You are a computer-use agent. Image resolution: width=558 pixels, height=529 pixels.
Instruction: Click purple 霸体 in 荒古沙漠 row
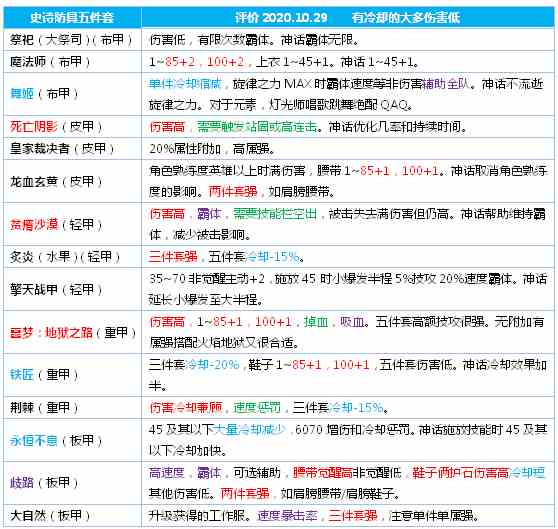click(209, 214)
